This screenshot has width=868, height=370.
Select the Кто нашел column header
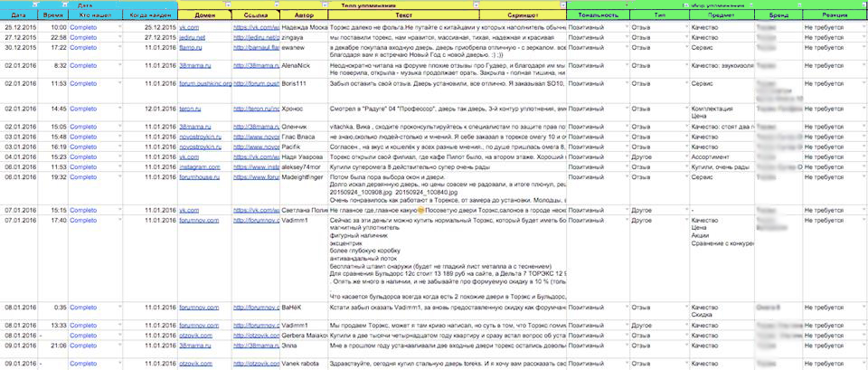pyautogui.click(x=95, y=15)
